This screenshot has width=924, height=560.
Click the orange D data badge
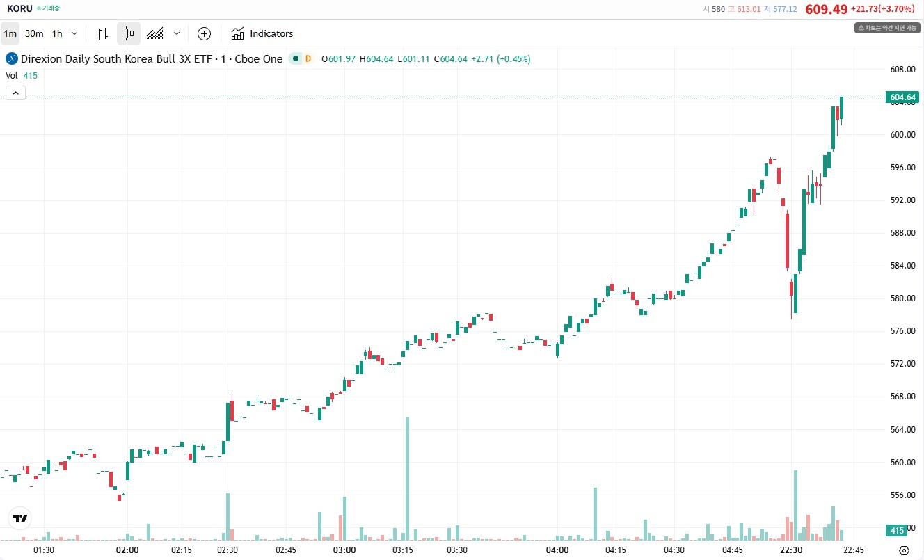(x=308, y=59)
